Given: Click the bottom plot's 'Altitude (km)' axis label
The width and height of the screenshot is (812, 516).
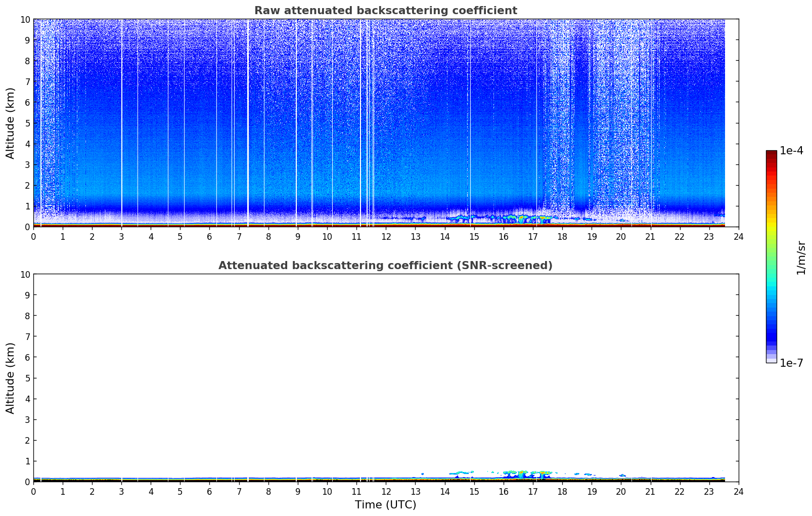Looking at the screenshot, I should point(11,378).
